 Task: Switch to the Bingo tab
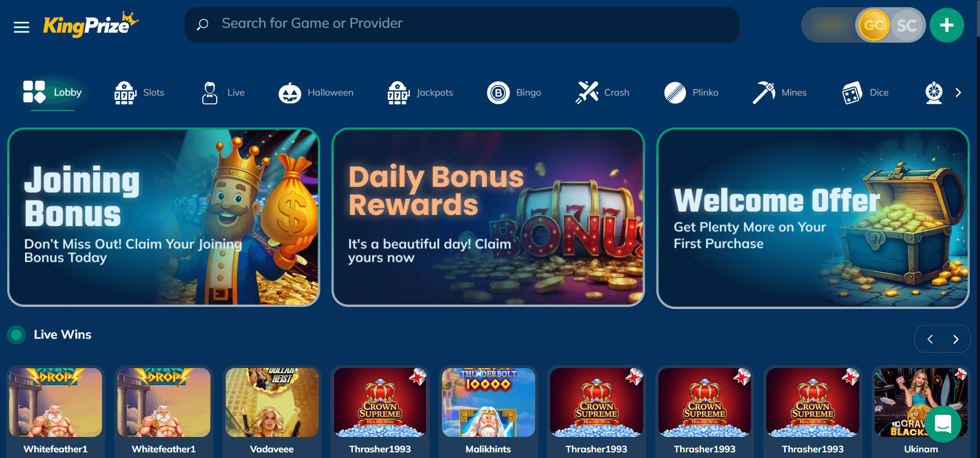(514, 93)
